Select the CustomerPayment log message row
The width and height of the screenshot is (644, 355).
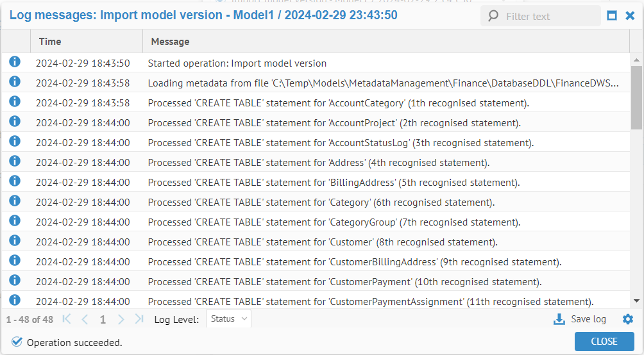click(x=344, y=282)
